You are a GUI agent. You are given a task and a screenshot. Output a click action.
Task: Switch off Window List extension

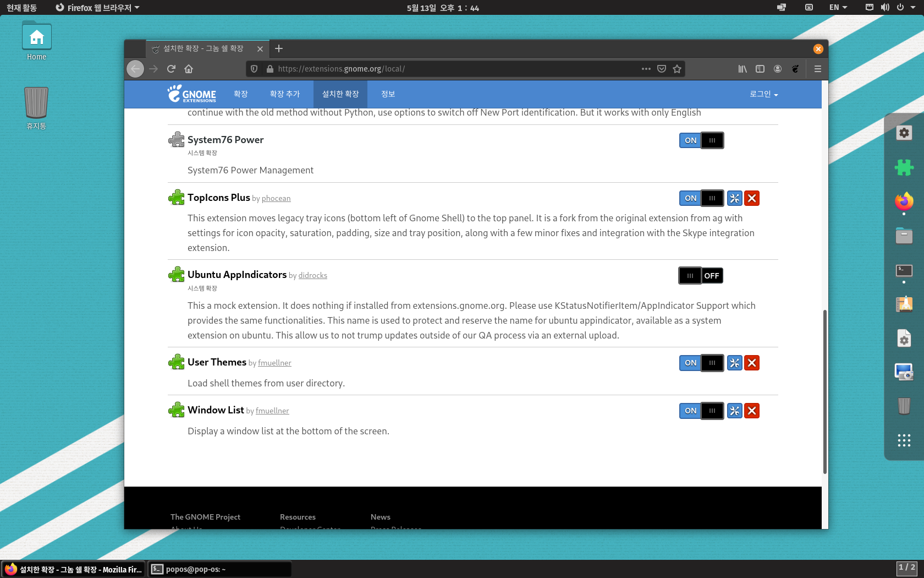coord(702,411)
